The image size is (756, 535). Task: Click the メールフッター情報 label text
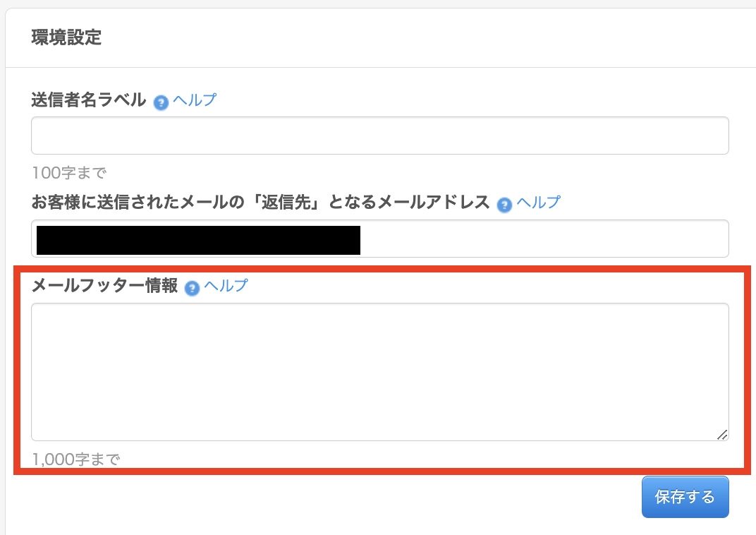[x=104, y=286]
